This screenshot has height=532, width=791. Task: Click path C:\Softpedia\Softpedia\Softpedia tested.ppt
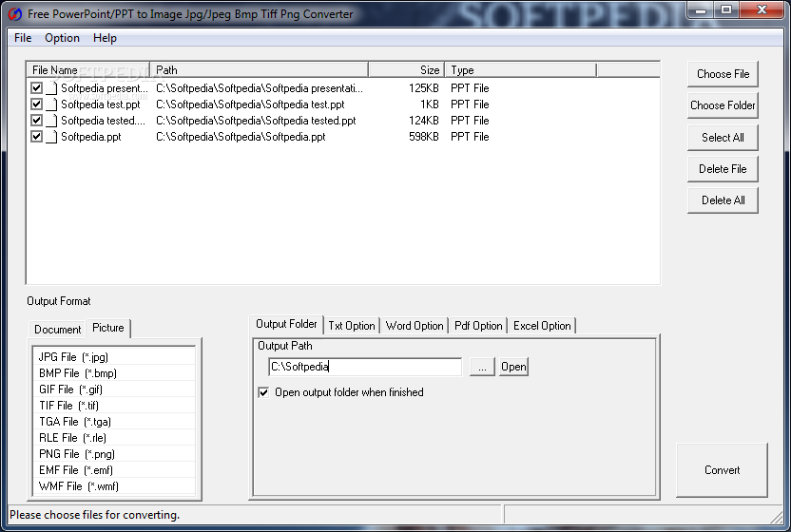click(x=256, y=121)
